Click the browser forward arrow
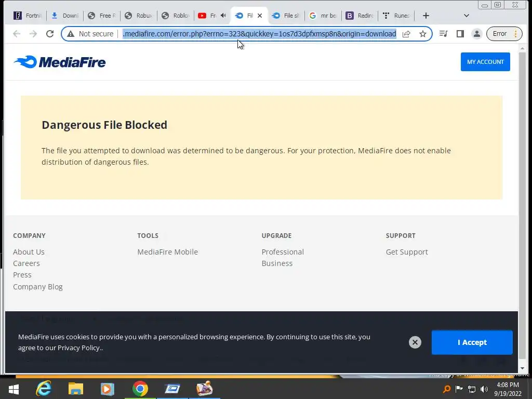This screenshot has height=399, width=532. coord(33,34)
